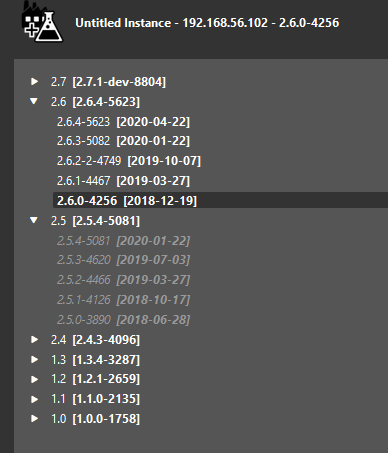Click the 2.4 [2.4.3-4096] group label
This screenshot has width=388, height=453.
click(95, 340)
